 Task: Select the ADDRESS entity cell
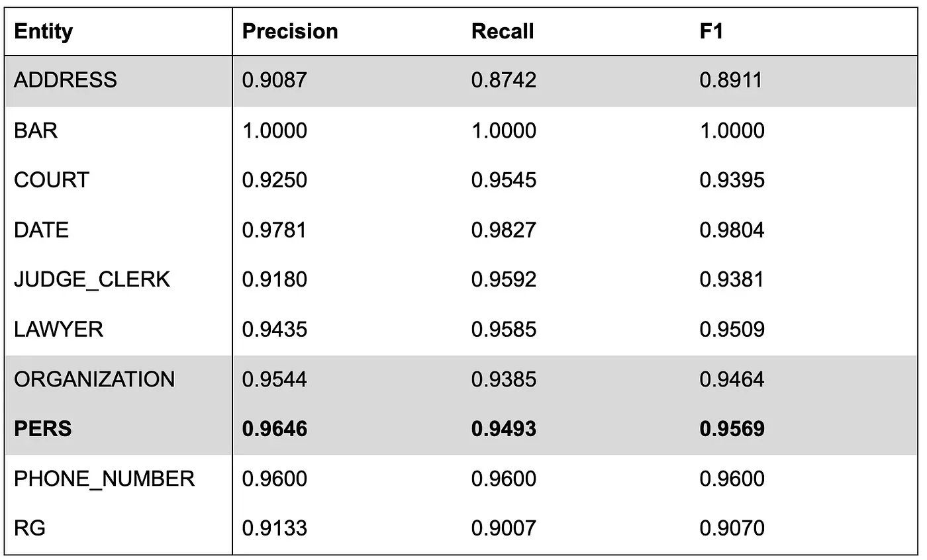pos(66,80)
